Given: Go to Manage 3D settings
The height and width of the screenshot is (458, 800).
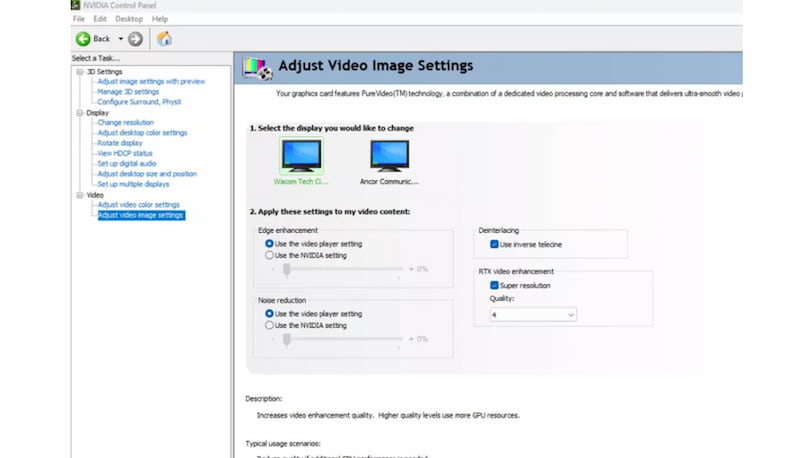Looking at the screenshot, I should pos(128,92).
